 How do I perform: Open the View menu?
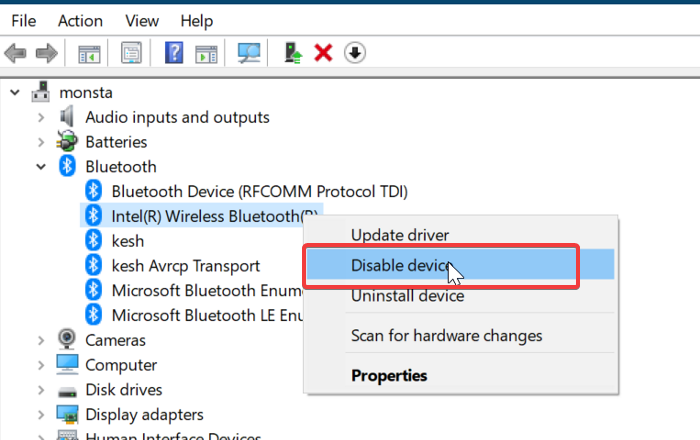pos(142,21)
